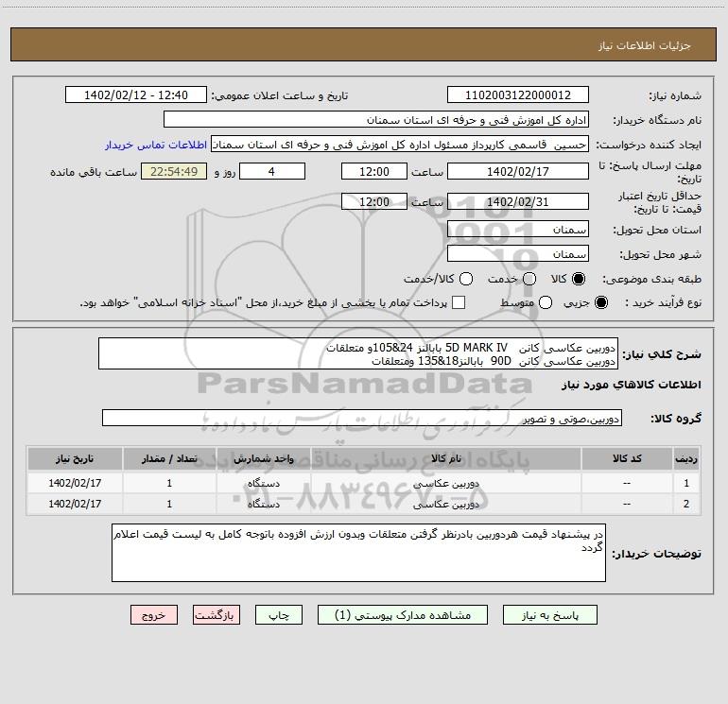Open the اطلاعات تماس خریدار link
The image size is (728, 704).
pos(156,145)
